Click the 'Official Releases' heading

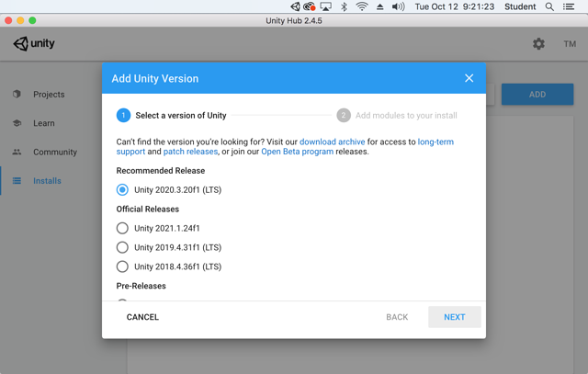147,209
